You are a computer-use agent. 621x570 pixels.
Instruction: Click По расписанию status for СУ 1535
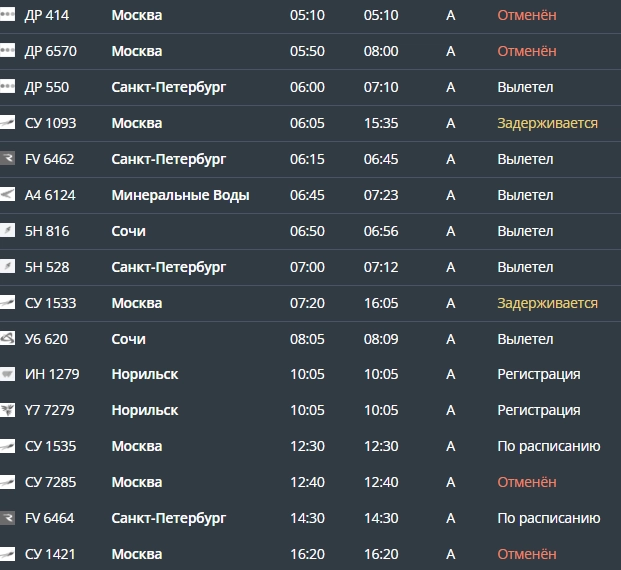pos(549,446)
